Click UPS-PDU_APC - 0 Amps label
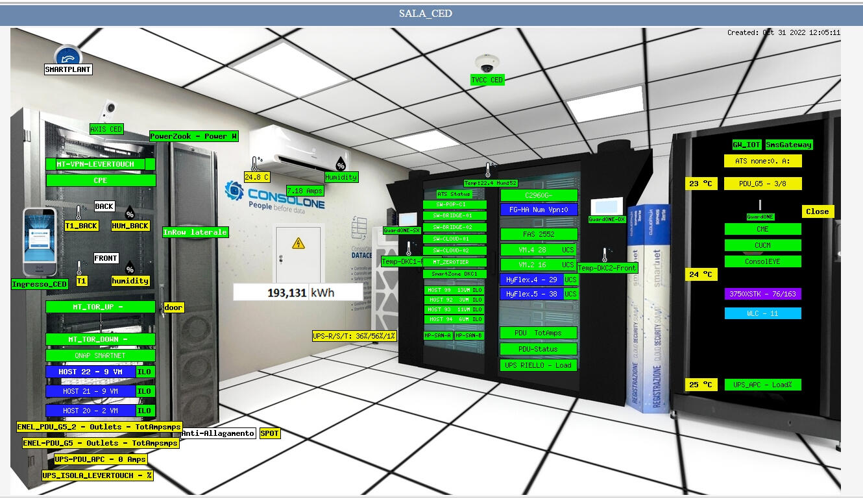This screenshot has width=863, height=504. 101,459
